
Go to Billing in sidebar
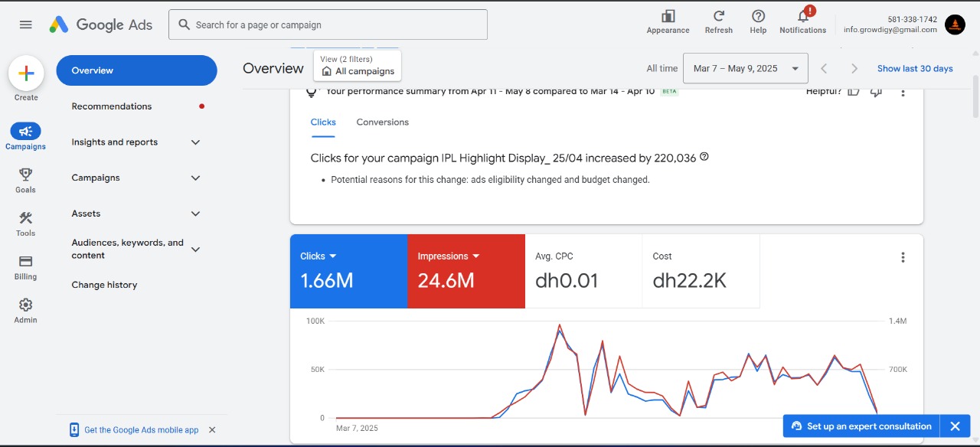(25, 266)
